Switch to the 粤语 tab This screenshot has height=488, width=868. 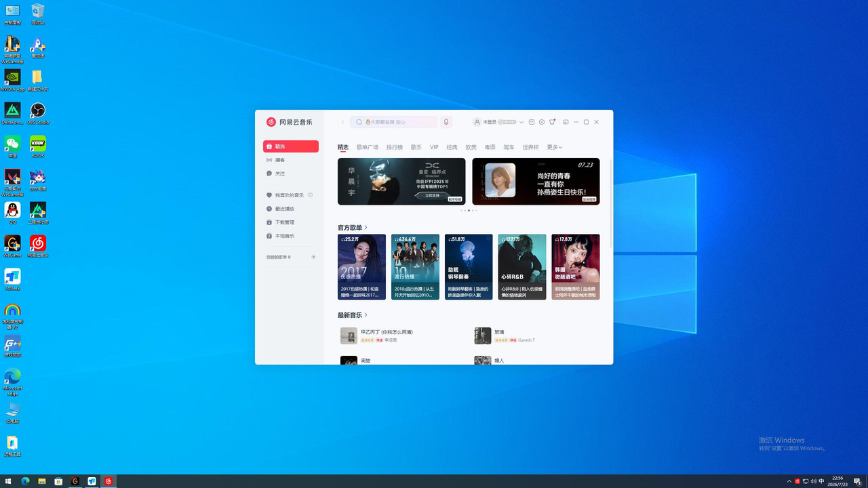[x=490, y=147]
